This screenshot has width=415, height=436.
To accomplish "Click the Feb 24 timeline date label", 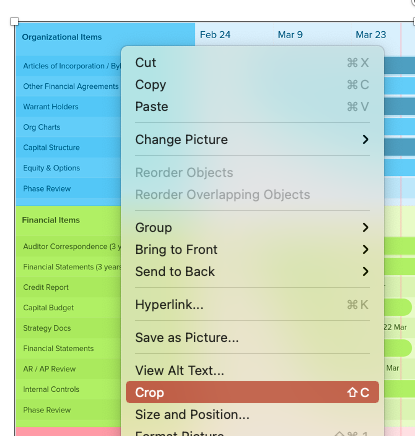I will coord(215,35).
